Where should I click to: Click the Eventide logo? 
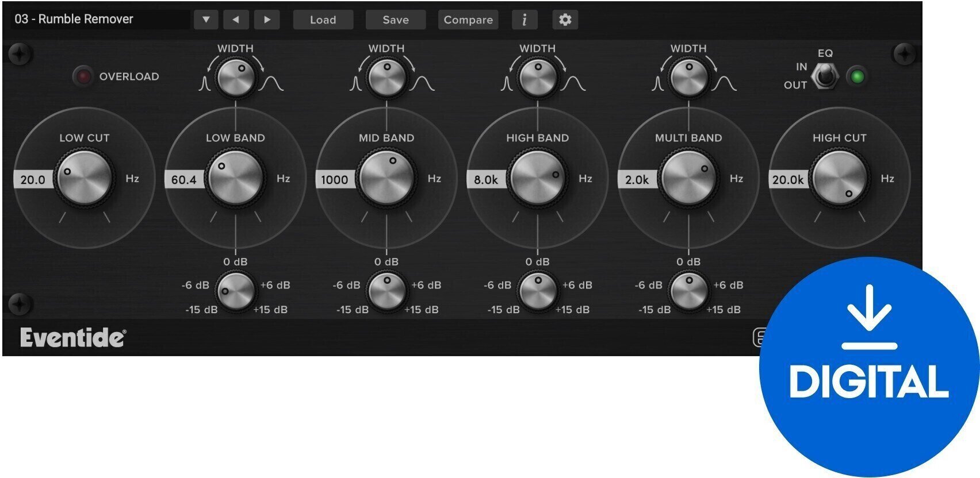[73, 338]
